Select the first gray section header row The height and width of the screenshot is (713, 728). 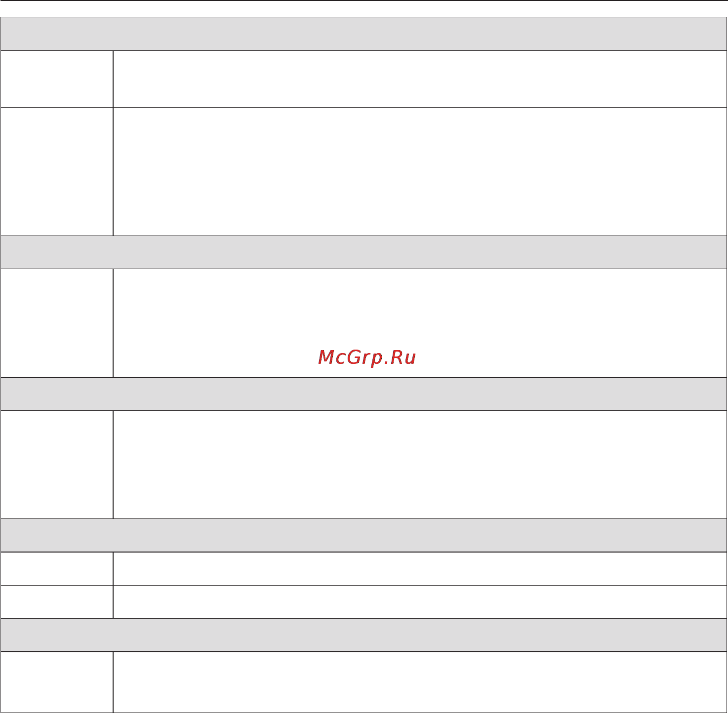364,34
